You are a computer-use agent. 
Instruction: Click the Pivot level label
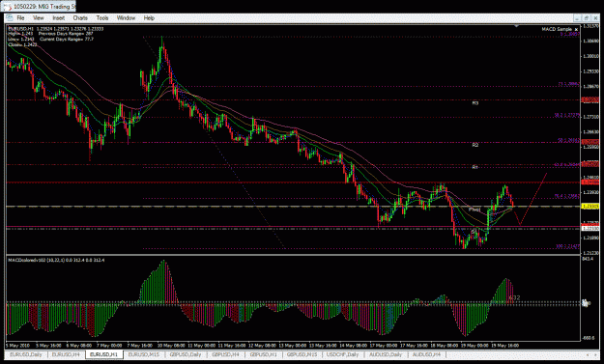tap(475, 210)
